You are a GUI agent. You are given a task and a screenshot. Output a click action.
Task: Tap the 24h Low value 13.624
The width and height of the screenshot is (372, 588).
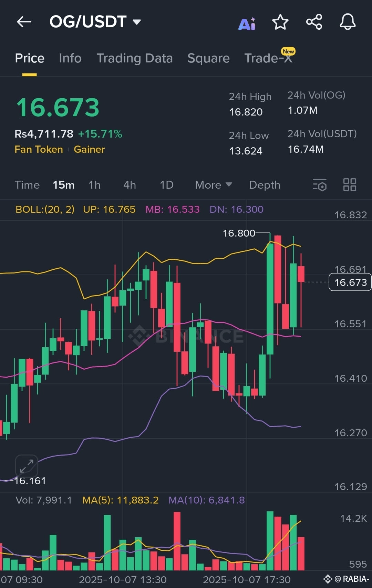tap(246, 151)
